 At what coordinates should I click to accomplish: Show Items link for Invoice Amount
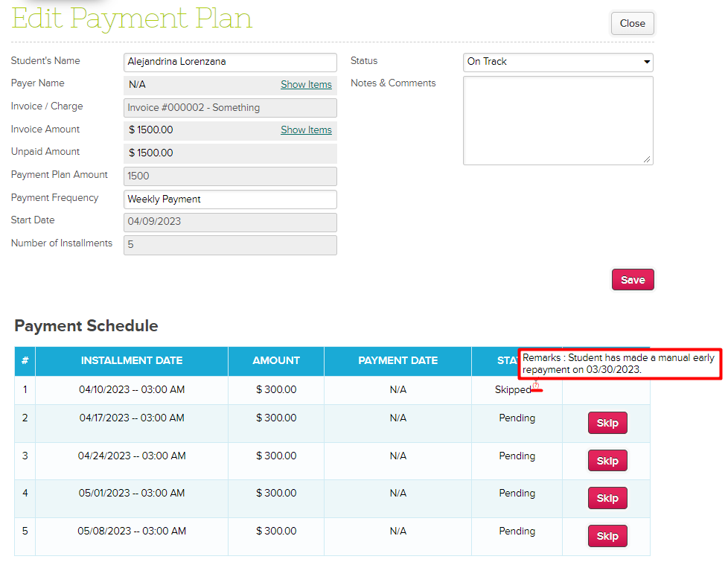coord(306,130)
